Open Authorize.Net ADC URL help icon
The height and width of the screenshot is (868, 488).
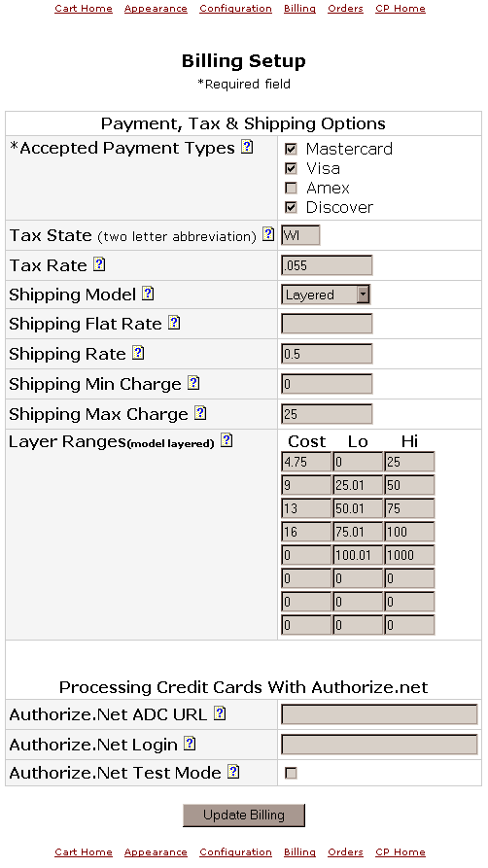[220, 713]
